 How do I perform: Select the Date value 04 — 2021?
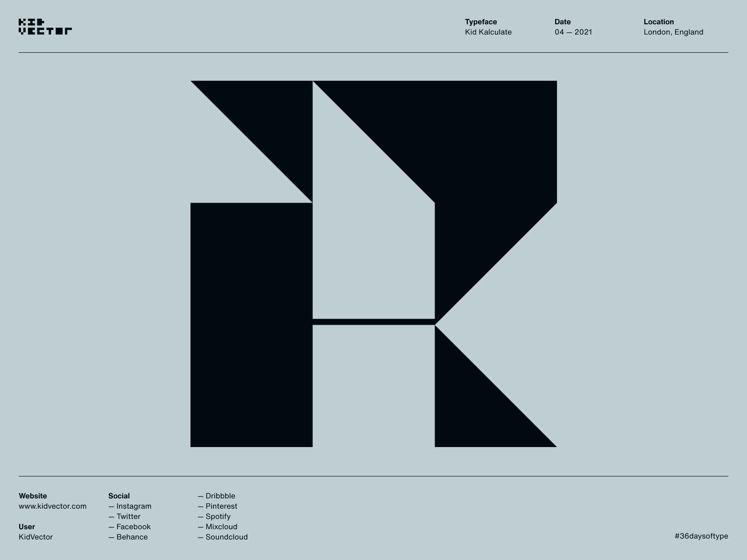(573, 32)
